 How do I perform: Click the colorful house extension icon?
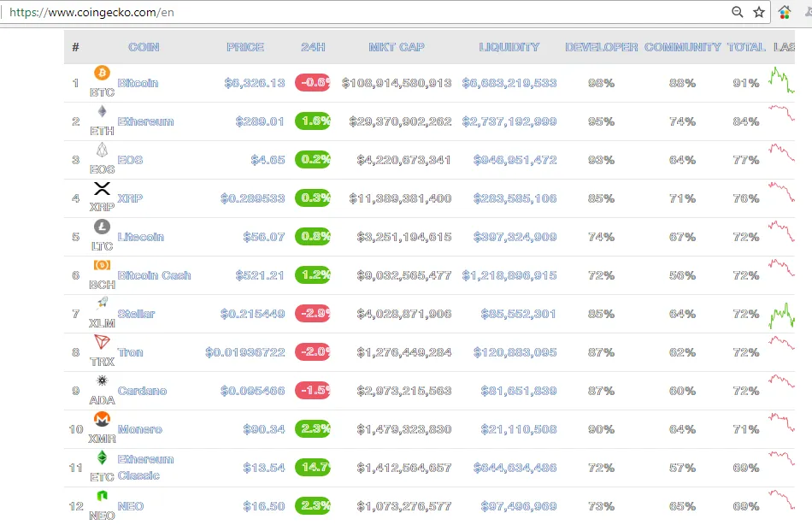coord(785,12)
